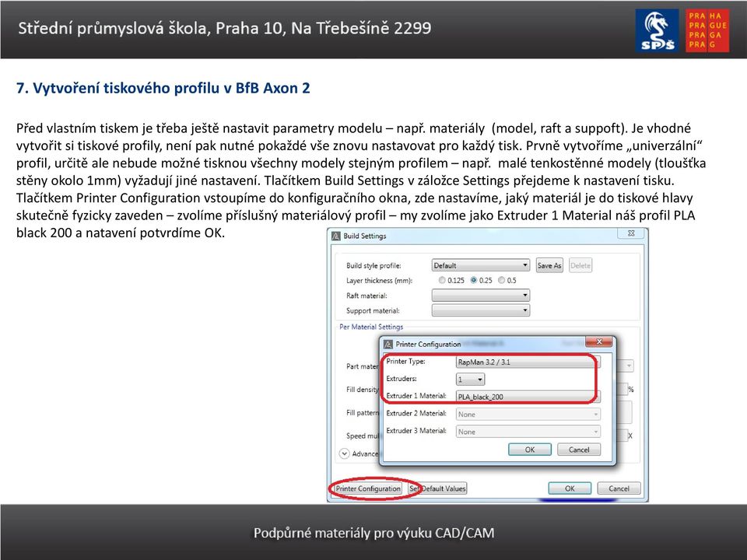Click the Delete profile button
Image resolution: width=747 pixels, height=560 pixels.
pos(580,266)
